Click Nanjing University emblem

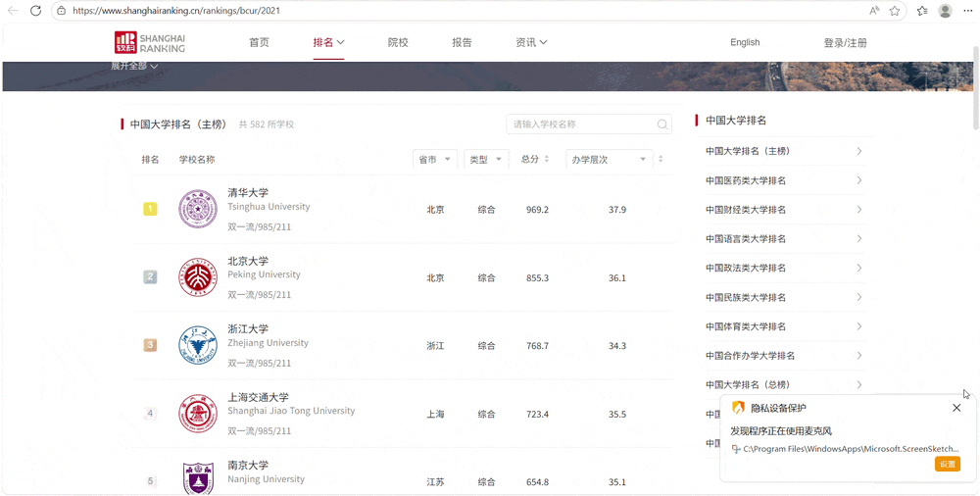coord(198,478)
